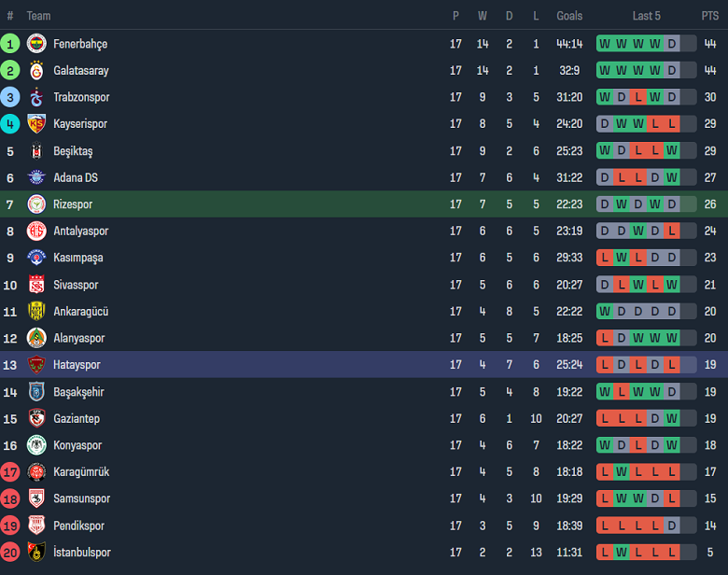This screenshot has width=728, height=575.
Task: Click the Trabzonspor team badge
Action: 36,97
